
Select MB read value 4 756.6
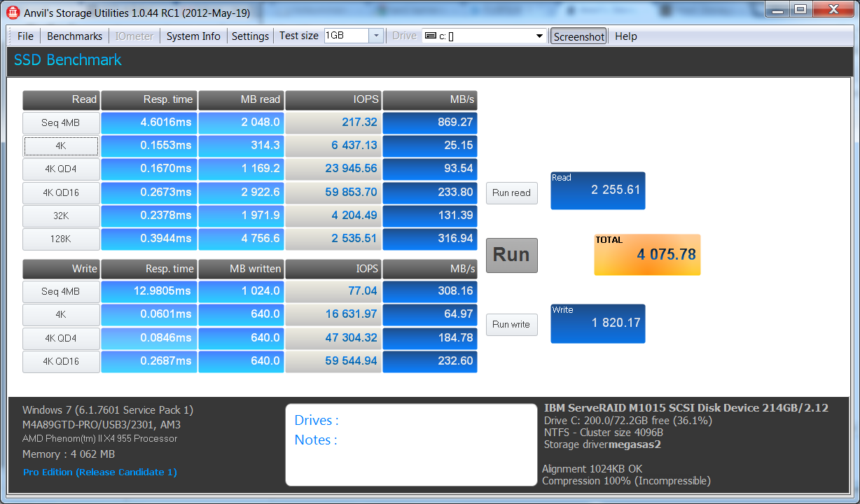(241, 239)
